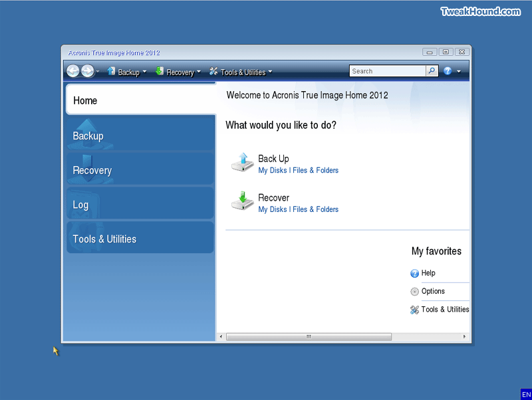
Task: Open the Log sidebar tab
Action: click(x=140, y=203)
